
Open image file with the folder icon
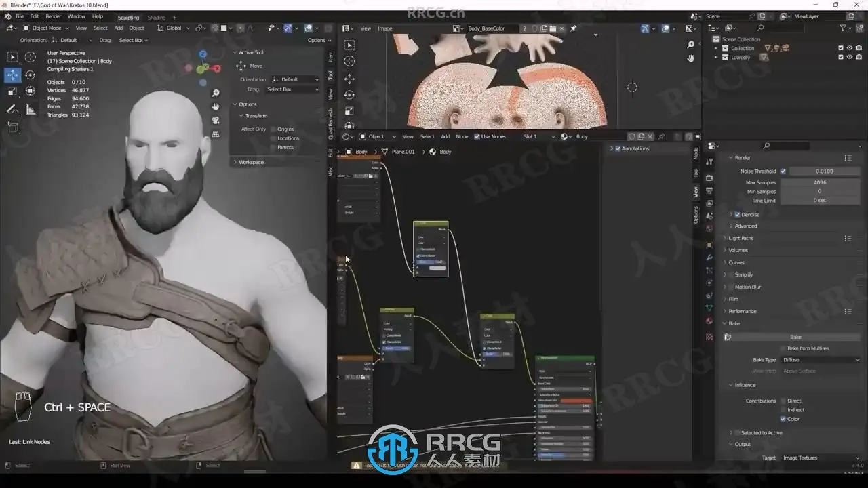pos(553,28)
